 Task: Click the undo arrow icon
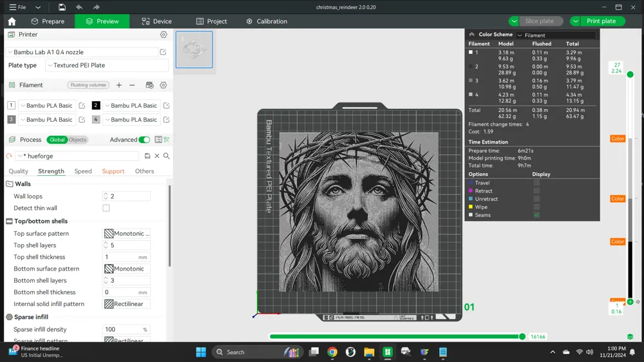(79, 7)
